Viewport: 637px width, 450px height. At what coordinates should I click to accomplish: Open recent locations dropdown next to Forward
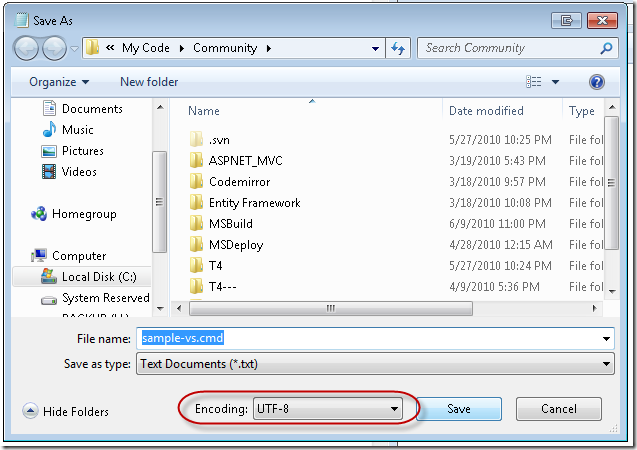click(74, 49)
